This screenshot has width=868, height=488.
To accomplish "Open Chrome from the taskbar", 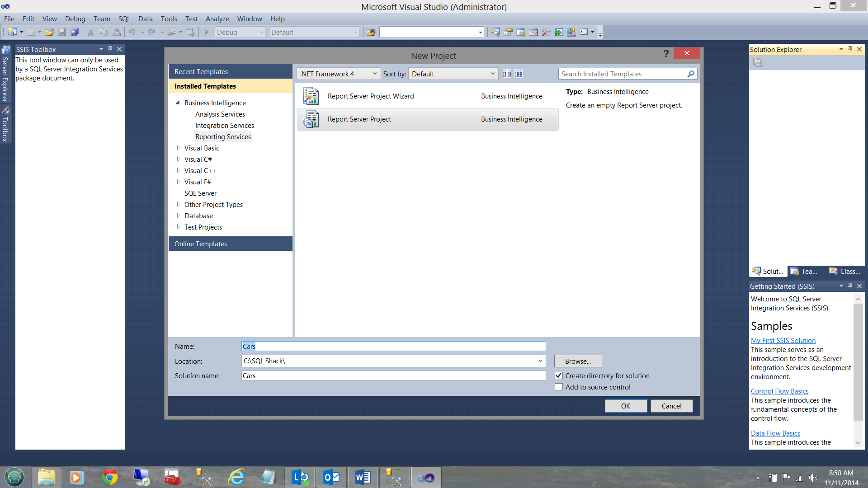I will coord(109,477).
